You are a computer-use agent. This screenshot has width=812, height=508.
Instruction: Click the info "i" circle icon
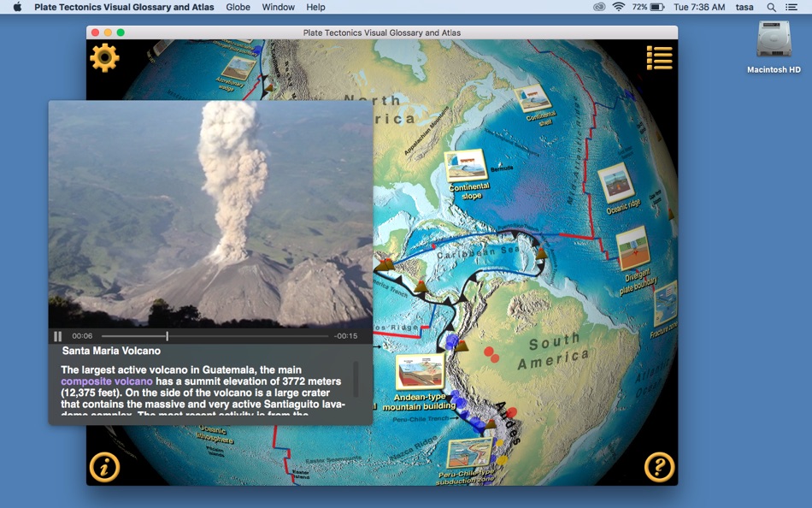tap(104, 467)
